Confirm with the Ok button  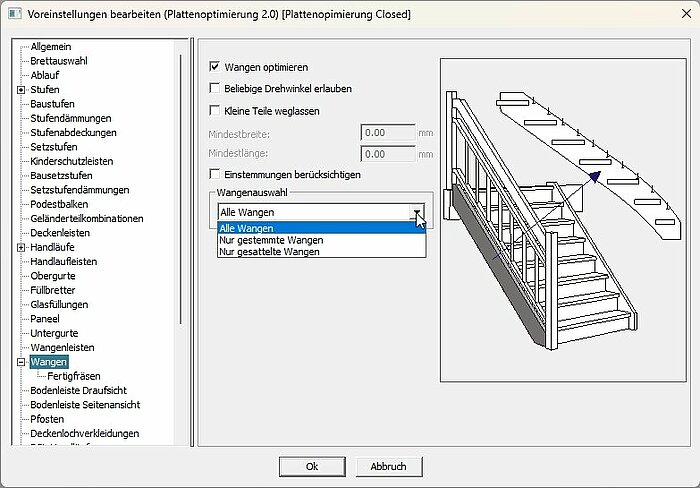pyautogui.click(x=312, y=467)
